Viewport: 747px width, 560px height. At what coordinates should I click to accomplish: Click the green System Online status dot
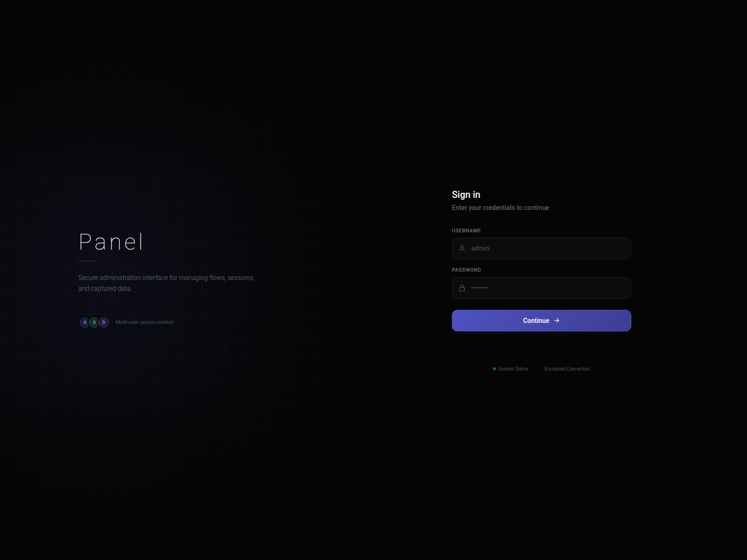pyautogui.click(x=494, y=369)
